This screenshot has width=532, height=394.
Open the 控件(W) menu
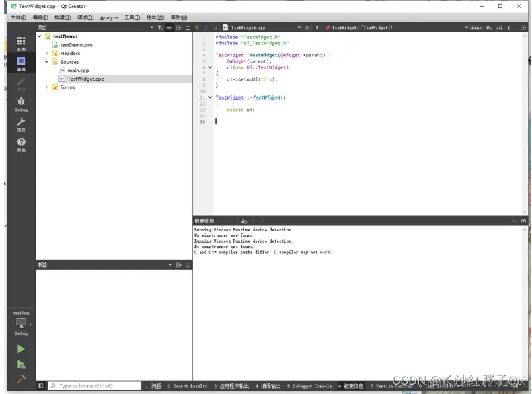[x=155, y=17]
